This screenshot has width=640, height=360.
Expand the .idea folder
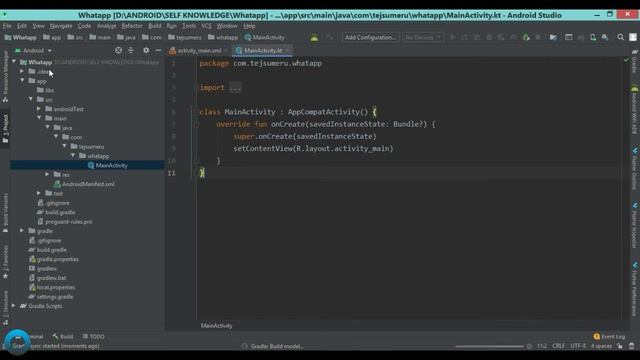click(x=22, y=71)
